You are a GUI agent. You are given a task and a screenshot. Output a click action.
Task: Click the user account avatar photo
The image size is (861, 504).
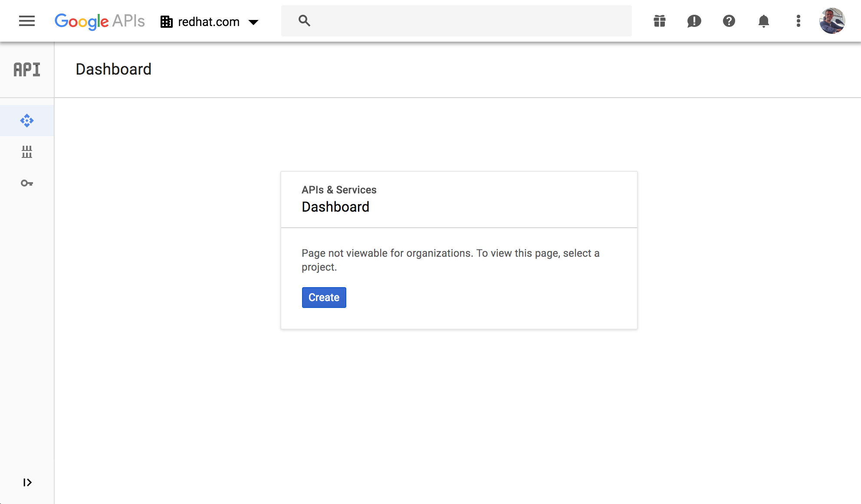click(832, 21)
